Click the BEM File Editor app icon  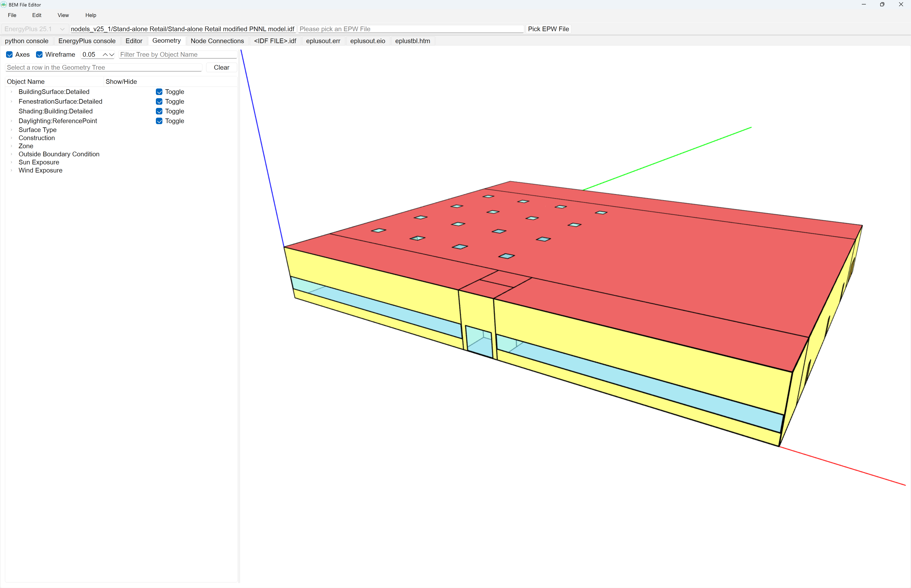4,5
